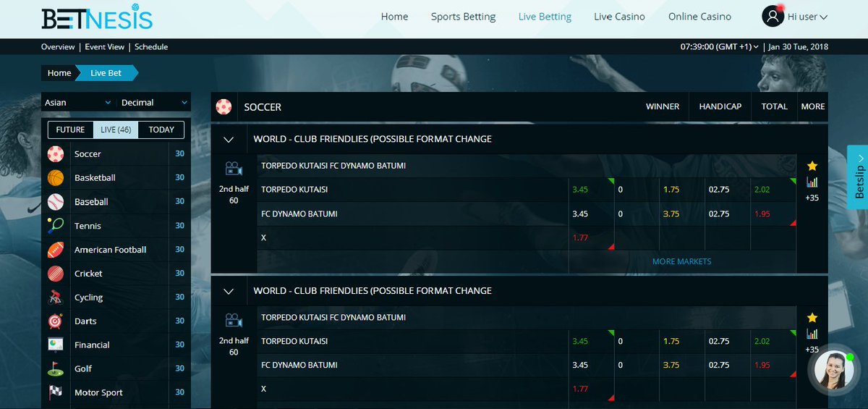
Task: Select the MORE market tab
Action: (813, 106)
